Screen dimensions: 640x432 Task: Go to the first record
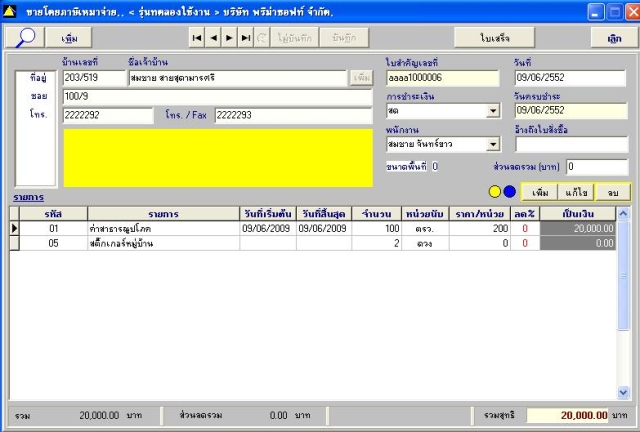point(197,38)
